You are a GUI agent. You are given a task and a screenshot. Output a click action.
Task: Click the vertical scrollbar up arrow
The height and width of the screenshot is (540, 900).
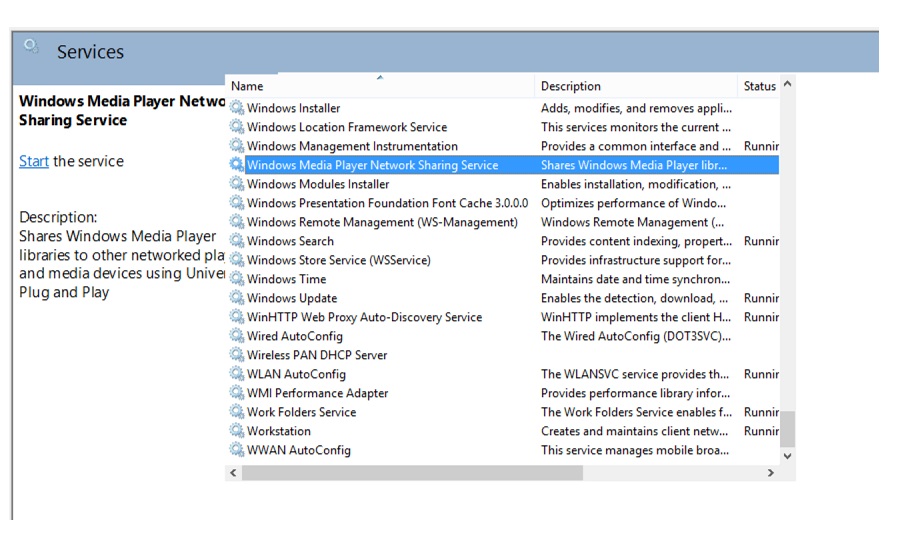coord(788,84)
